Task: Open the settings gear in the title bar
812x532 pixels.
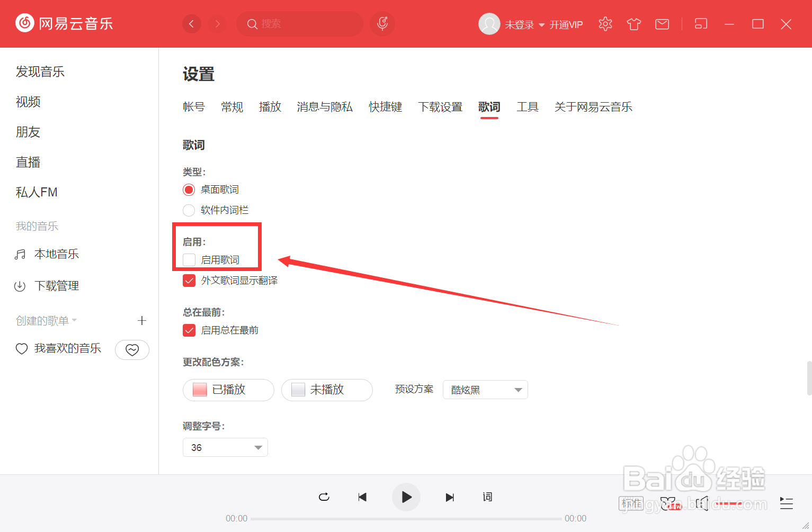Action: click(605, 24)
